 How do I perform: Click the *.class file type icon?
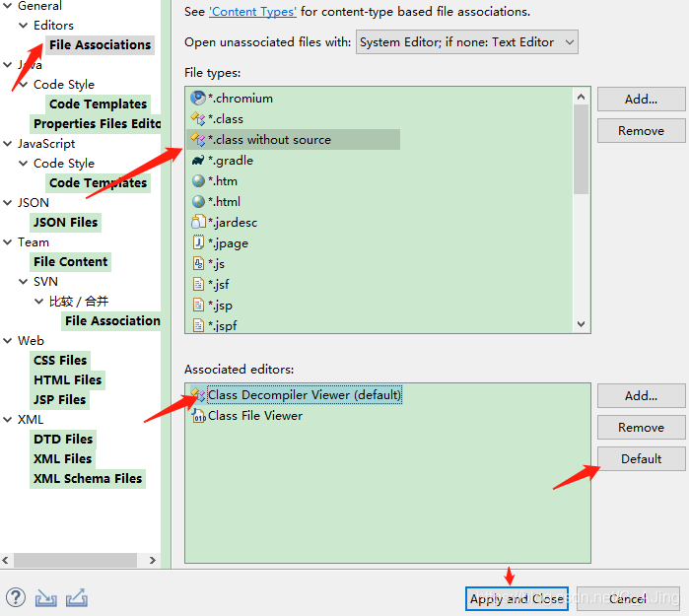(198, 118)
